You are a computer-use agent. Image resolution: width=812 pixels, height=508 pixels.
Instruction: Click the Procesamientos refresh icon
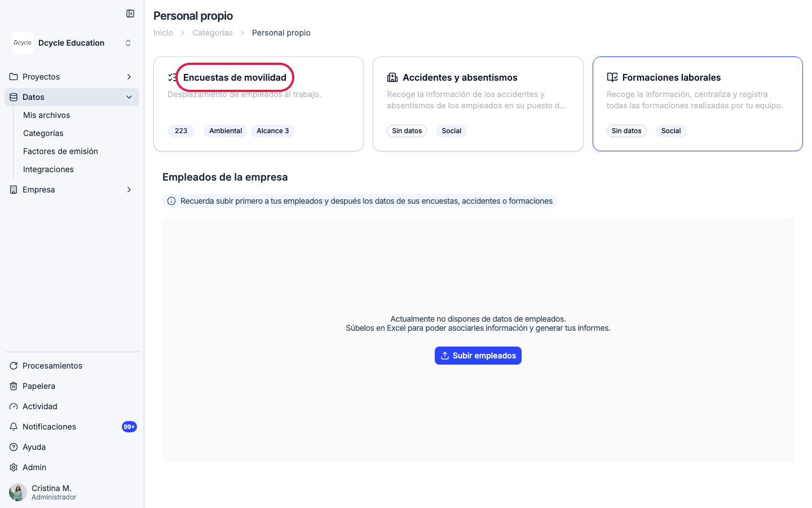(14, 366)
